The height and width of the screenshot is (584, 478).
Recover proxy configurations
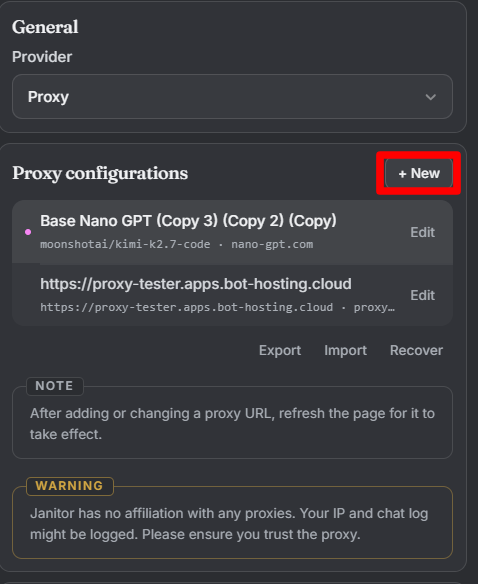point(416,350)
